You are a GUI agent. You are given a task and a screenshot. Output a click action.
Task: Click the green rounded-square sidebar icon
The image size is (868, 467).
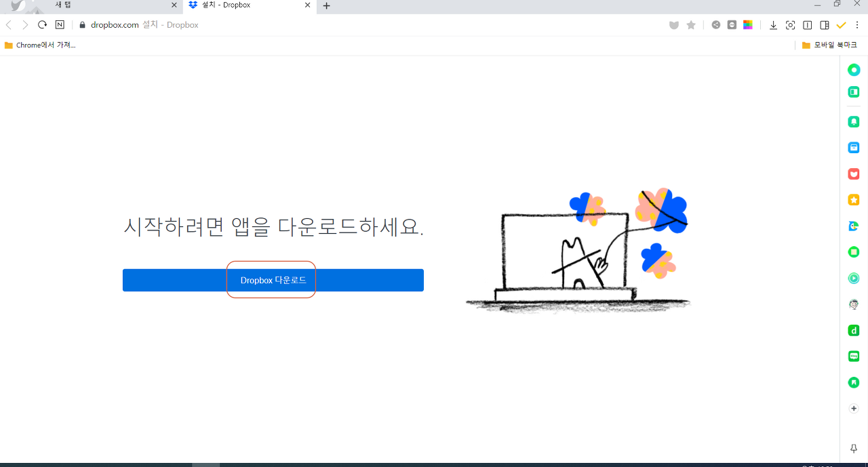(x=854, y=252)
